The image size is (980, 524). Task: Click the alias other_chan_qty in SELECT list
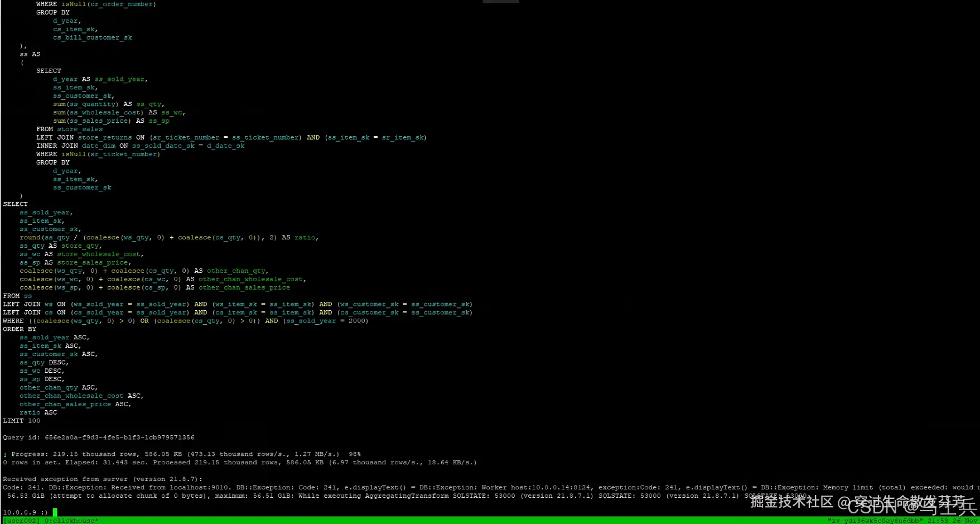[x=236, y=271]
